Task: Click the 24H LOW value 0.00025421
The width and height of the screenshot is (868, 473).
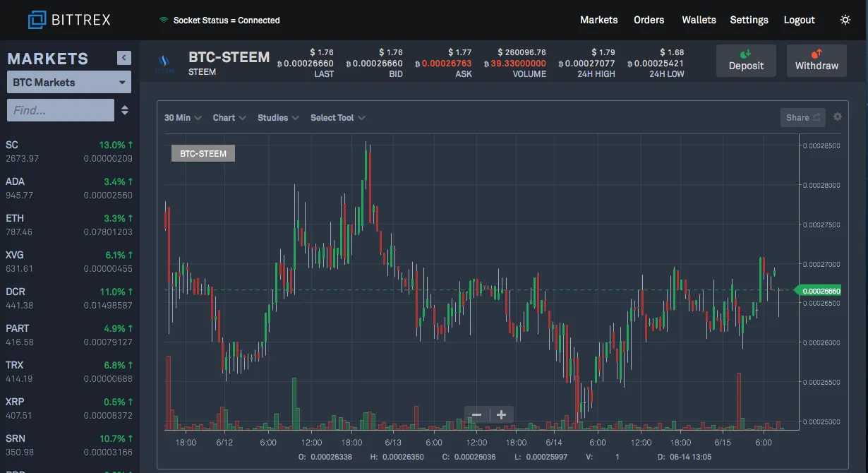Action: coord(656,64)
